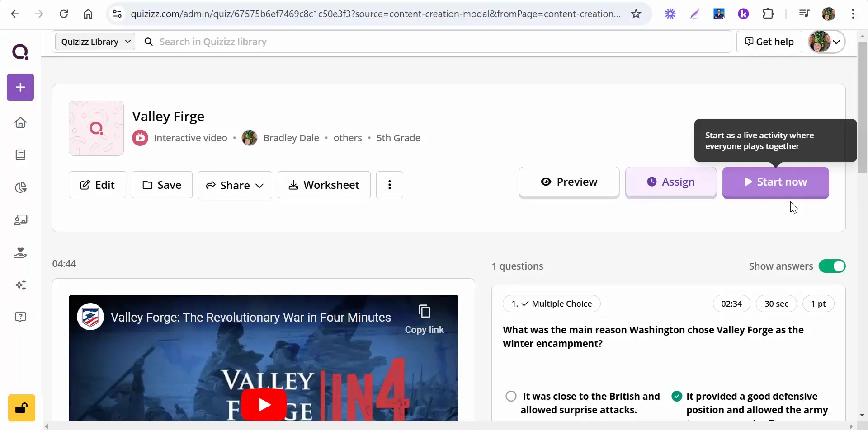Viewport: 868px width, 430px height.
Task: Click the Valley Firge quiz thumbnail
Action: coord(96,128)
